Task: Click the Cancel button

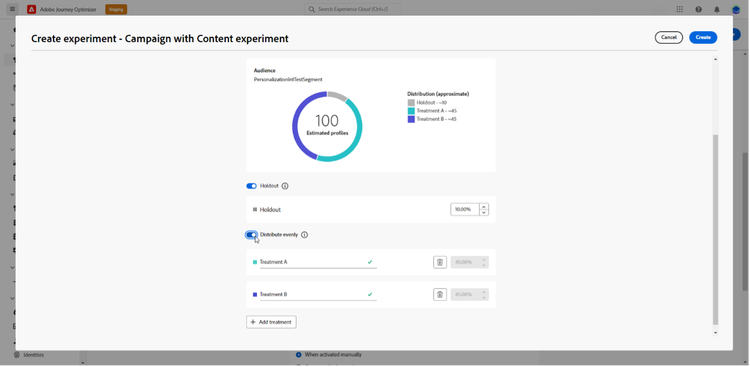Action: coord(668,37)
